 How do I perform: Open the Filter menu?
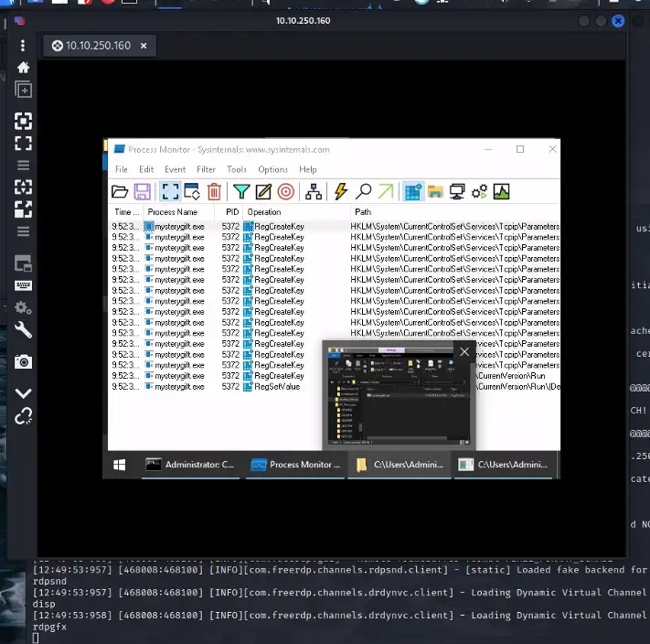206,169
